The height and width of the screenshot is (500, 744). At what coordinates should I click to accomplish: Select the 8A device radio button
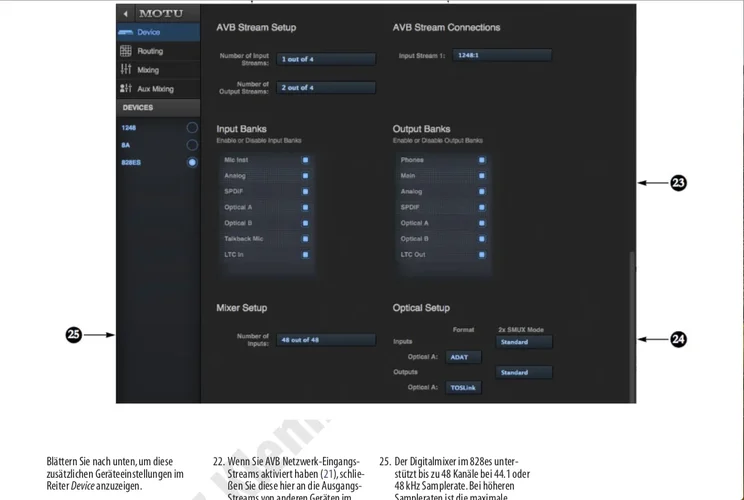(x=192, y=145)
